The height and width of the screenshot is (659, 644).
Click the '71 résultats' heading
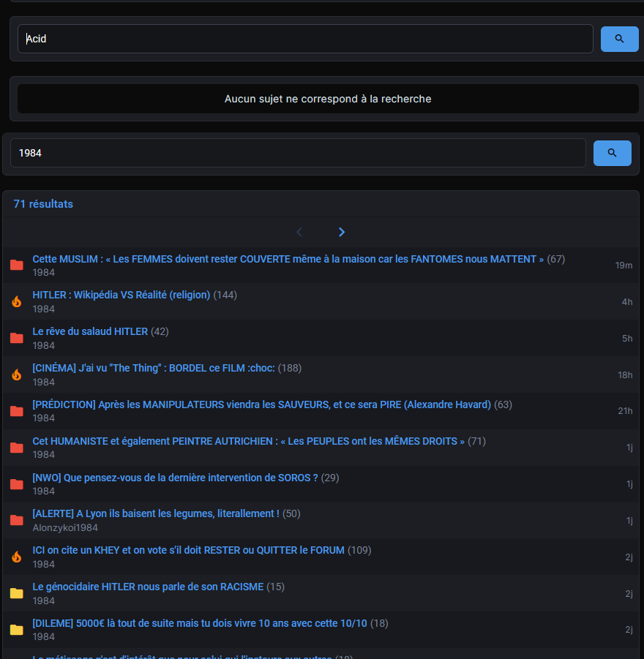click(43, 204)
